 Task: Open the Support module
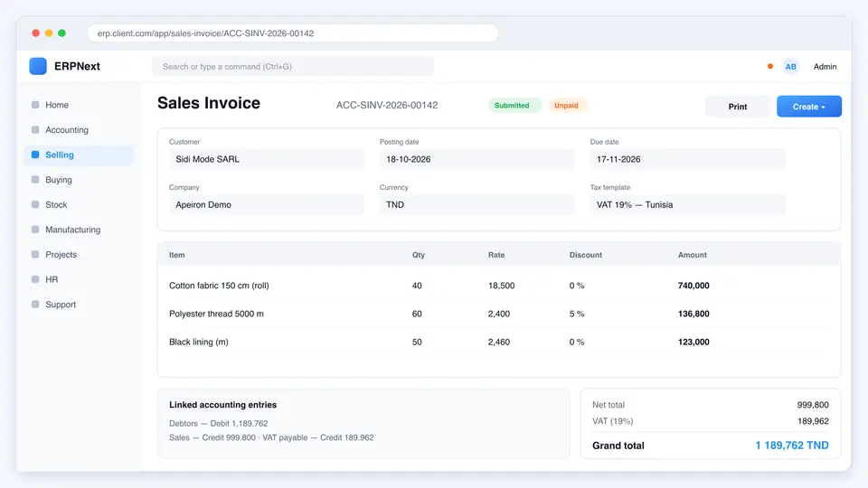point(61,304)
